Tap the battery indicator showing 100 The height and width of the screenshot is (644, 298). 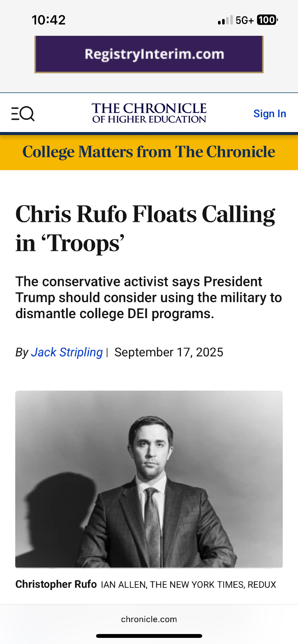tap(267, 20)
